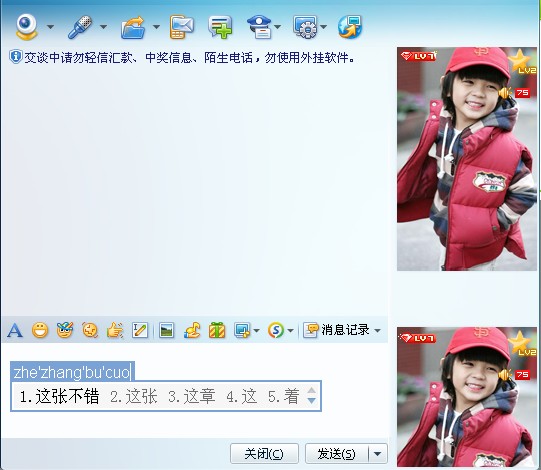Image resolution: width=541 pixels, height=470 pixels.
Task: Send SMS message via phone mail icon
Action: click(x=181, y=27)
